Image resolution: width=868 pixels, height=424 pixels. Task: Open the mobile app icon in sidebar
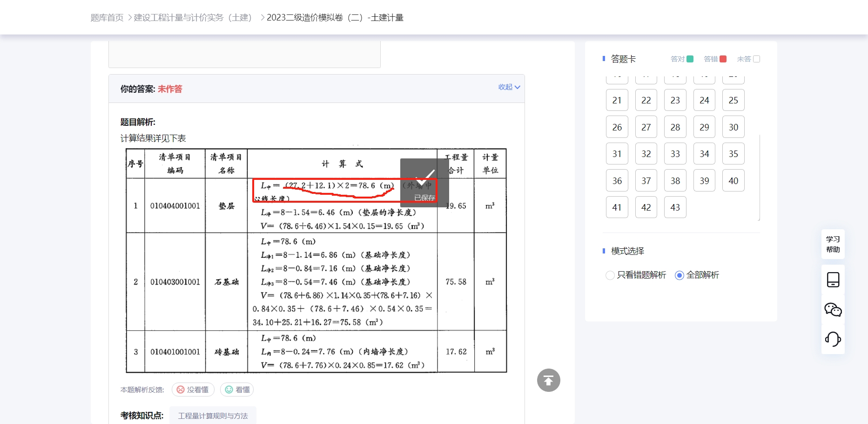point(833,280)
